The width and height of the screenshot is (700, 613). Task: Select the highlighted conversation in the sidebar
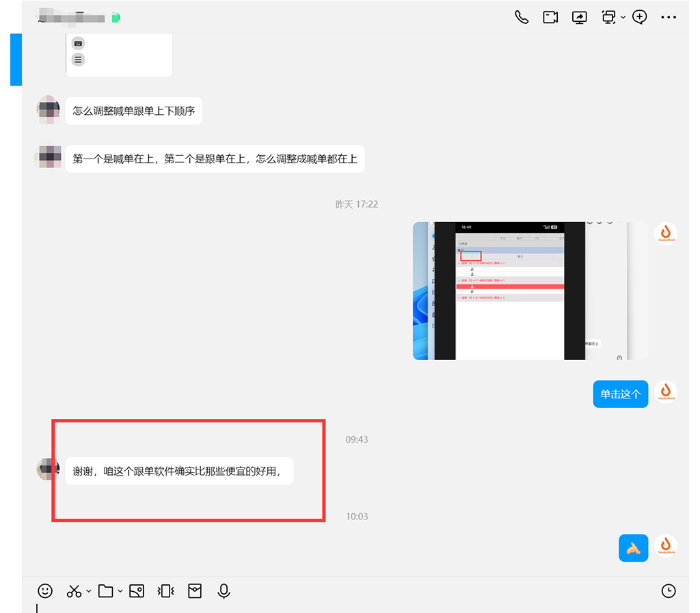[x=15, y=60]
